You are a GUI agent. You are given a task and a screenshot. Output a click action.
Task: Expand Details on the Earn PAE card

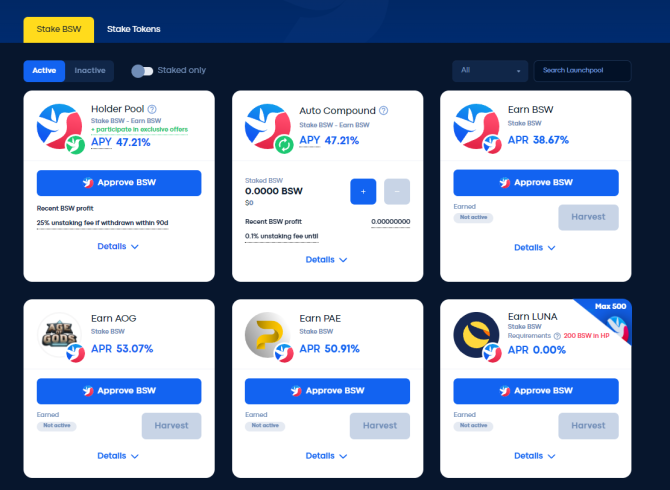pyautogui.click(x=326, y=456)
